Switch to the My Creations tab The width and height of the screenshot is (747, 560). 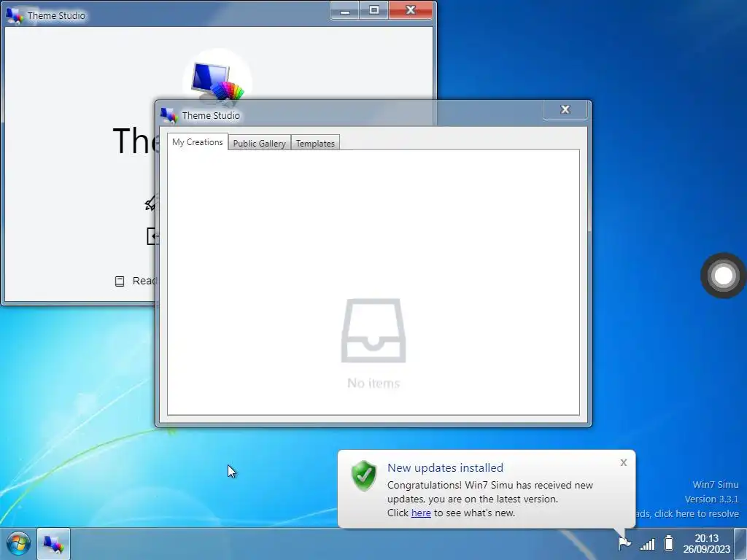coord(197,142)
